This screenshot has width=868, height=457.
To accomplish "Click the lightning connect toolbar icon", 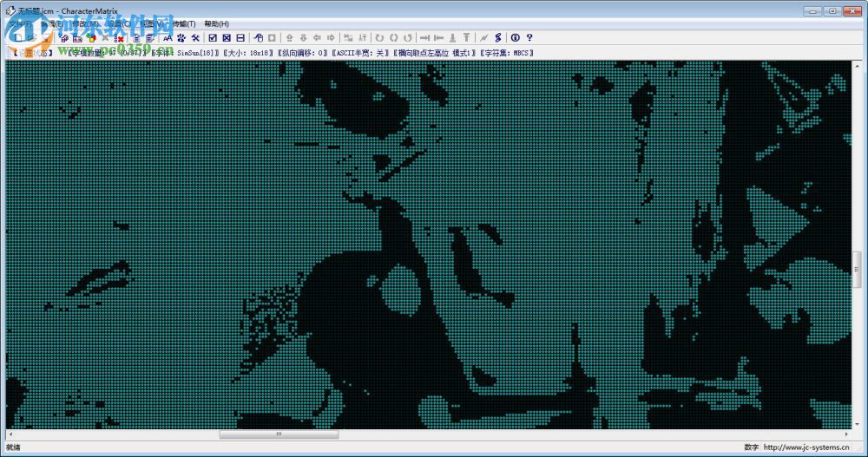I will coord(483,37).
